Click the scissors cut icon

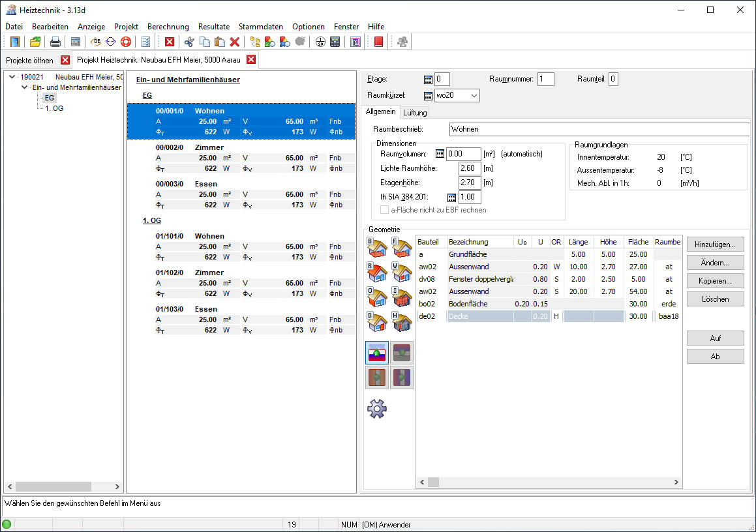pos(189,42)
